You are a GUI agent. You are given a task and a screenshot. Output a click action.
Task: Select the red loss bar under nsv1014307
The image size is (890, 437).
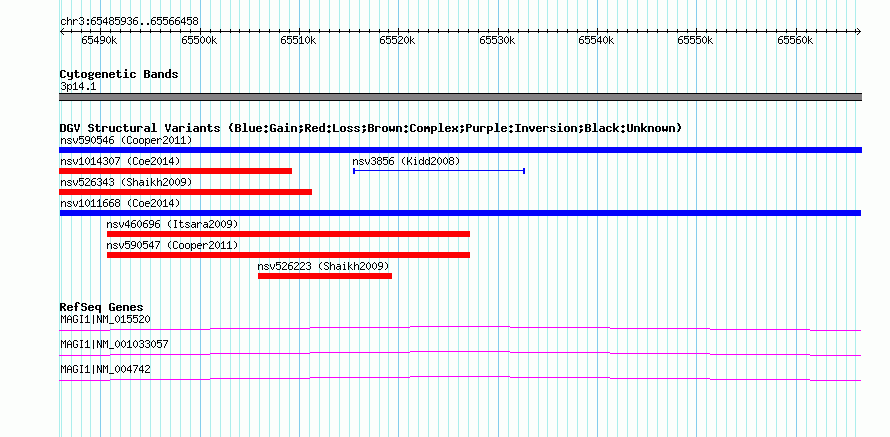(175, 171)
